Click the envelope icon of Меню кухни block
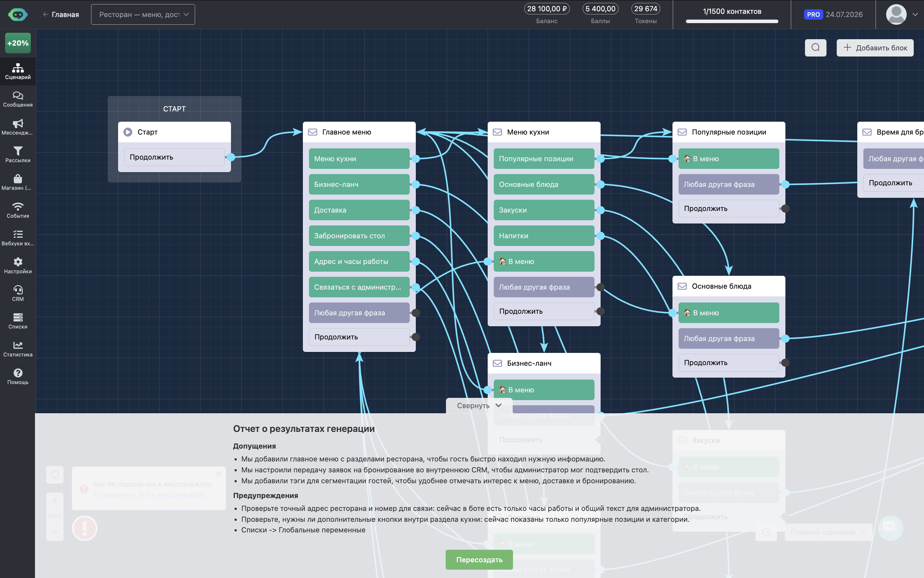Image resolution: width=924 pixels, height=578 pixels. click(498, 132)
